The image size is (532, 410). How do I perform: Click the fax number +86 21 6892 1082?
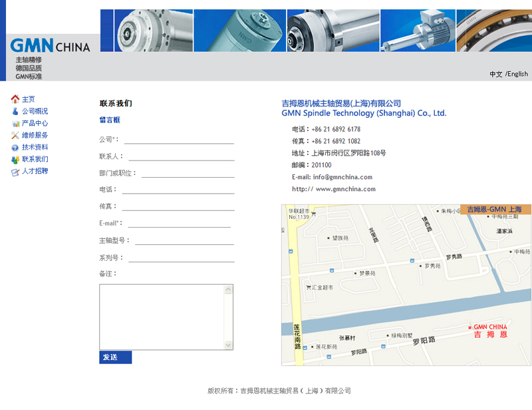[336, 141]
